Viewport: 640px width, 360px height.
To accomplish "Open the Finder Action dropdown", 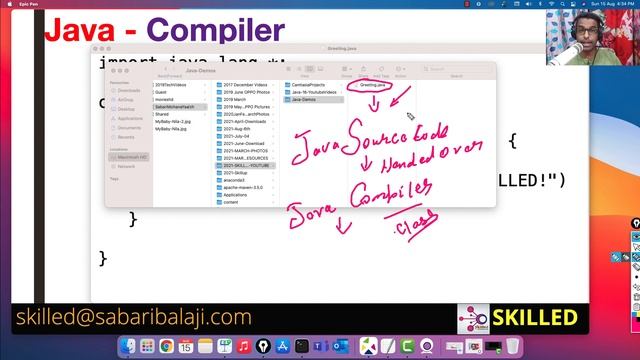I will pyautogui.click(x=400, y=69).
